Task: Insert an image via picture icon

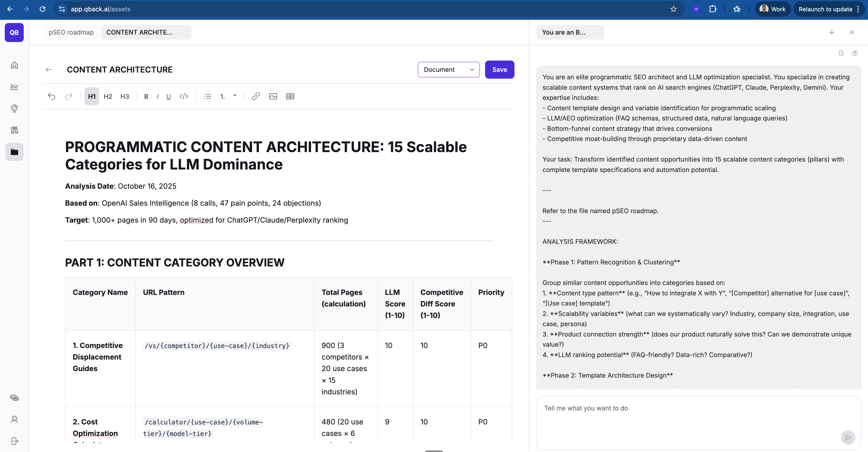Action: pos(273,96)
